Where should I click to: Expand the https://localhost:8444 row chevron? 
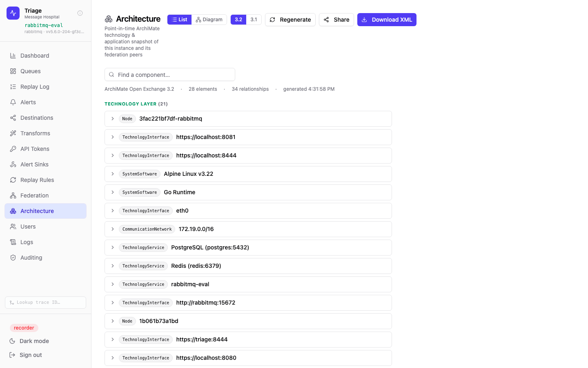tap(113, 155)
